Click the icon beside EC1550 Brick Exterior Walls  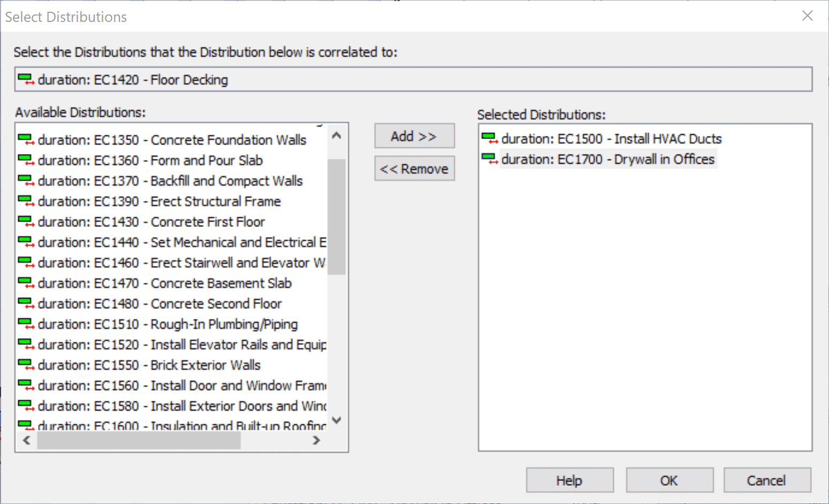pos(26,365)
